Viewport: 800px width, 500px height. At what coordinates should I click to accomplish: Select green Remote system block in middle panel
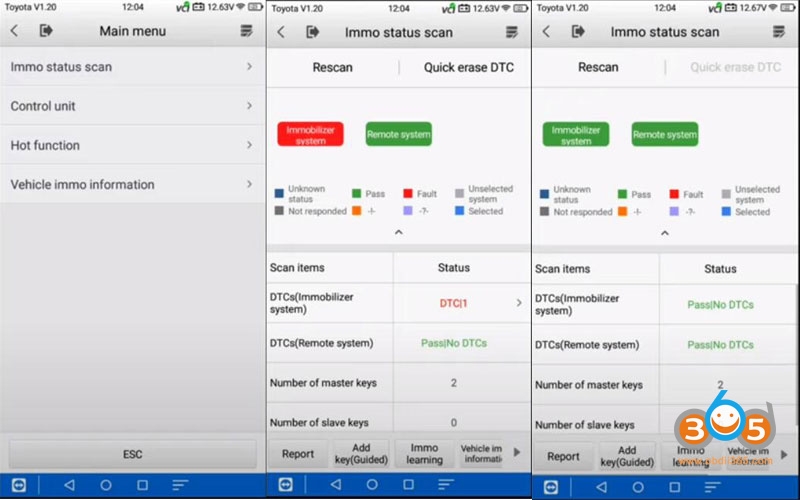coord(398,134)
